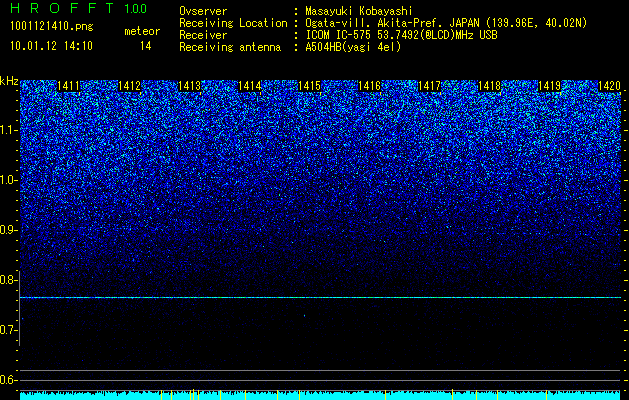Click the 'Ovserver' field label

[x=203, y=11]
